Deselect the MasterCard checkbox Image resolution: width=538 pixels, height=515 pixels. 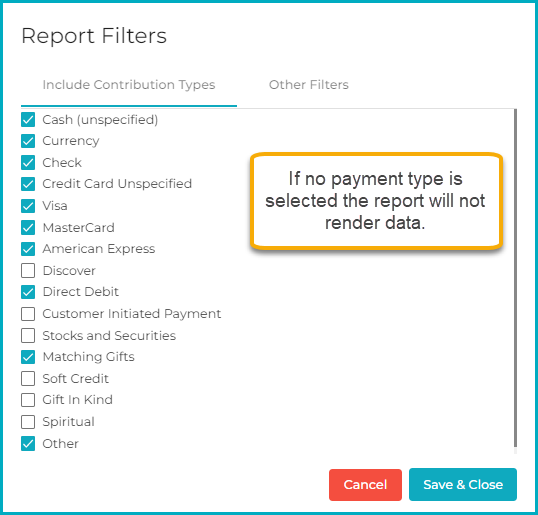tap(28, 227)
